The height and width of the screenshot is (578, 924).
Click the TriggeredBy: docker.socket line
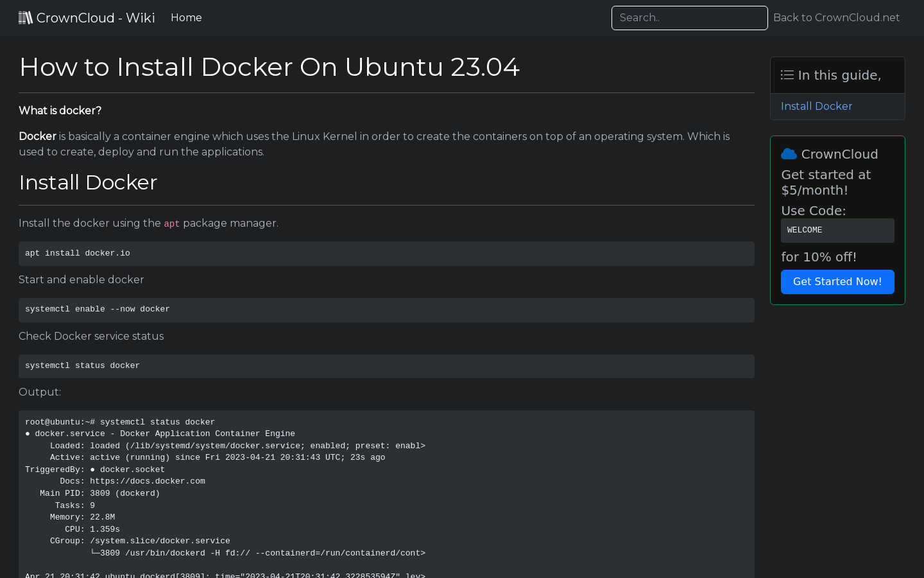click(95, 469)
